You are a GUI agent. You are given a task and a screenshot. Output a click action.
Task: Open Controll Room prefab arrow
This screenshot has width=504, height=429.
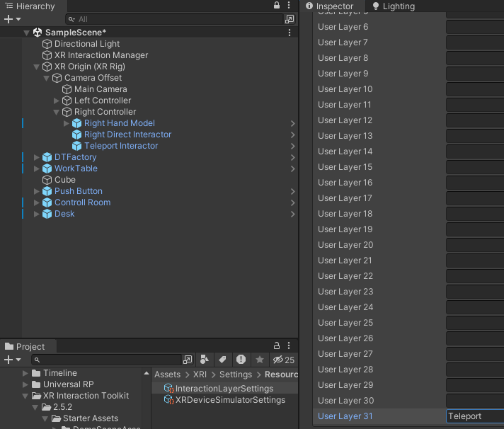[292, 202]
